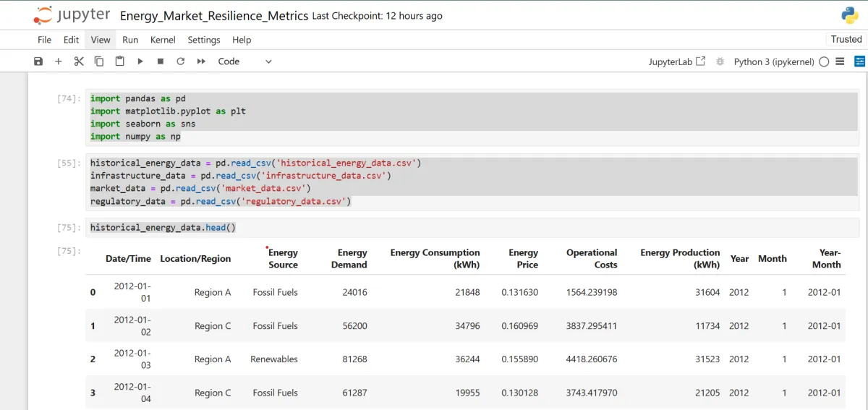The height and width of the screenshot is (410, 868).
Task: Click the date 2012-01-02 cell
Action: 132,325
